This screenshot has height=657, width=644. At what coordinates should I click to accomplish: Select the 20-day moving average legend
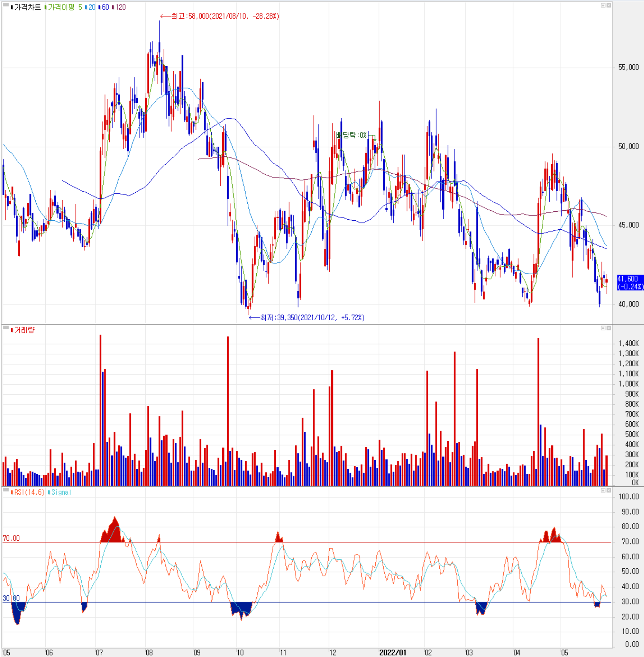(x=92, y=7)
